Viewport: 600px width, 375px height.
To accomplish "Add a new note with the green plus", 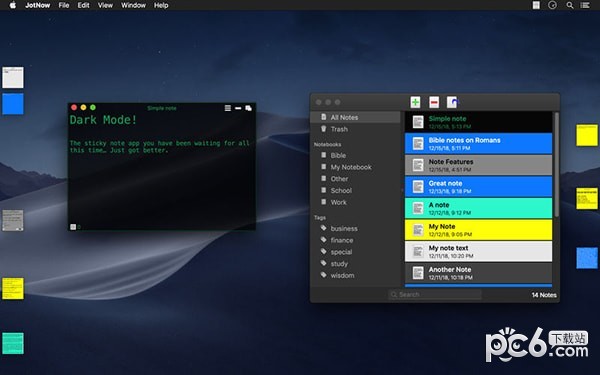I will point(415,102).
